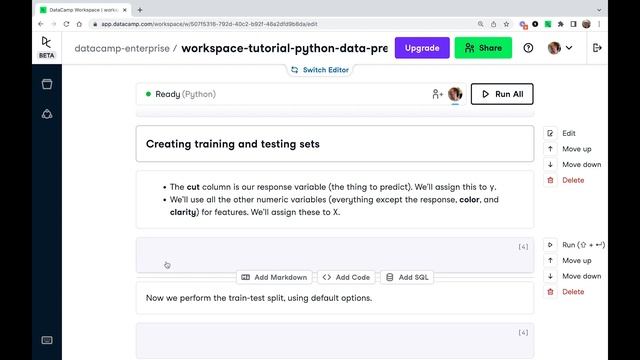Click the last empty code cell at the bottom
The width and height of the screenshot is (640, 360).
pos(335,341)
